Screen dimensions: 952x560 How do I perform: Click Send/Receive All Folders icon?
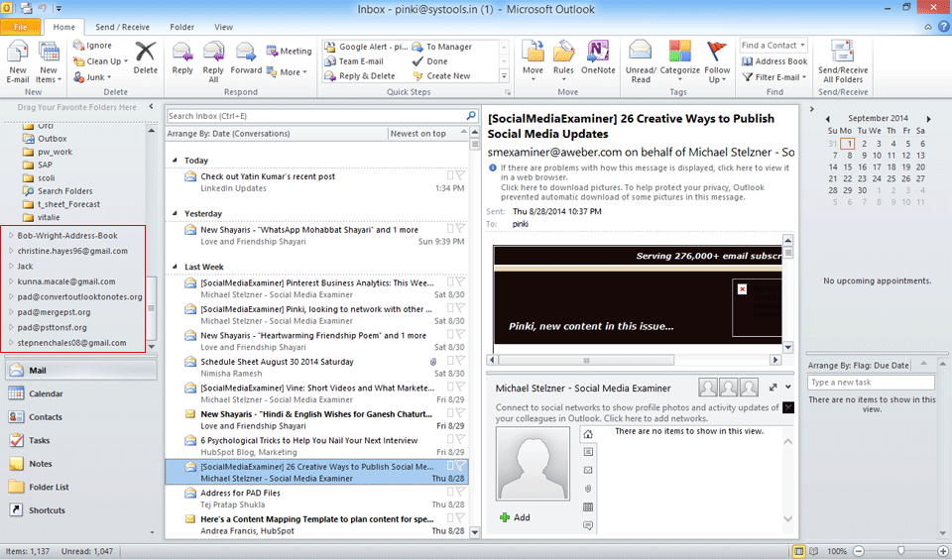(x=843, y=51)
